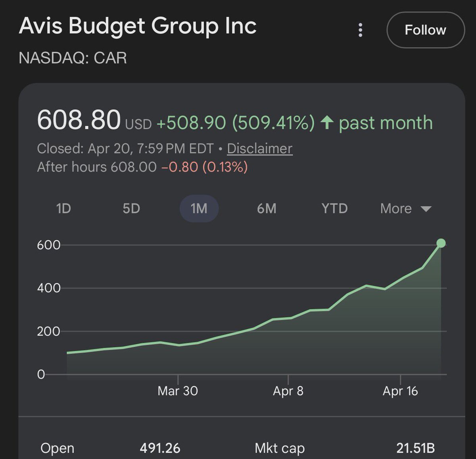Click the Apr 16 date marker
This screenshot has width=476, height=459.
pos(400,391)
